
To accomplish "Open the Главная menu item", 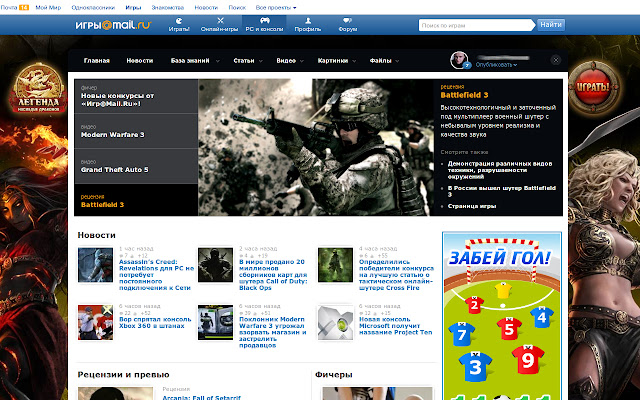I will 97,60.
